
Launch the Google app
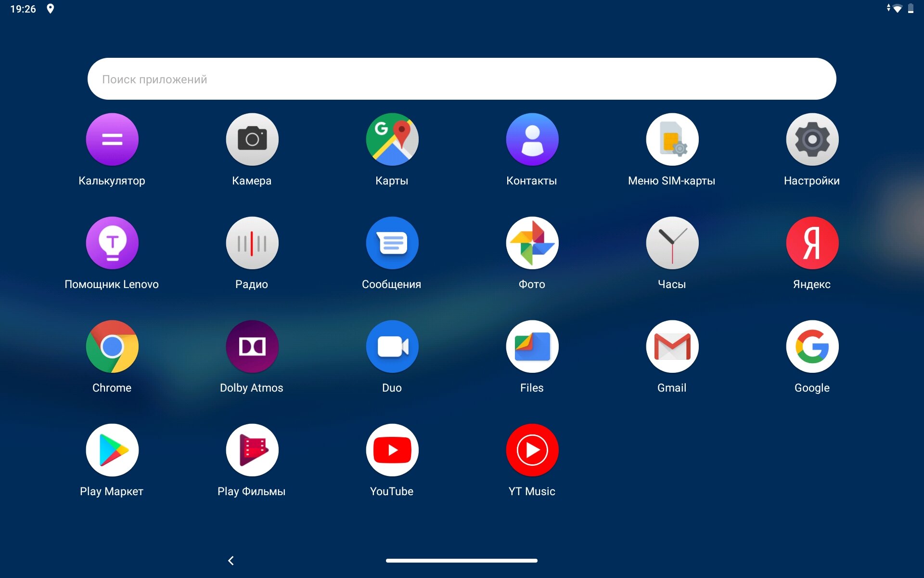pos(812,347)
